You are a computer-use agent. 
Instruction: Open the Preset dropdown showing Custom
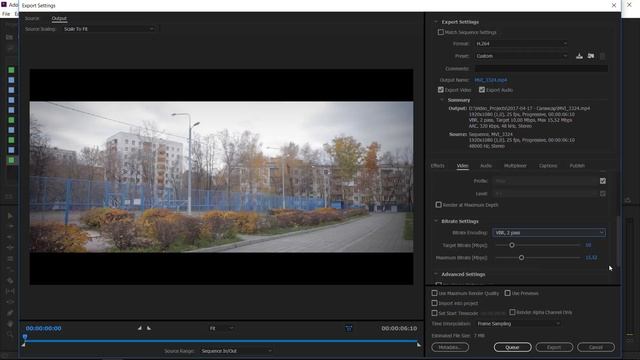tap(521, 56)
